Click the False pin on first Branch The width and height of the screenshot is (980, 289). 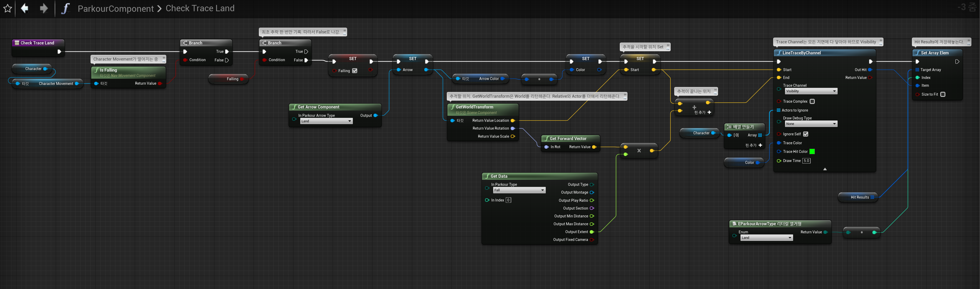pos(227,60)
